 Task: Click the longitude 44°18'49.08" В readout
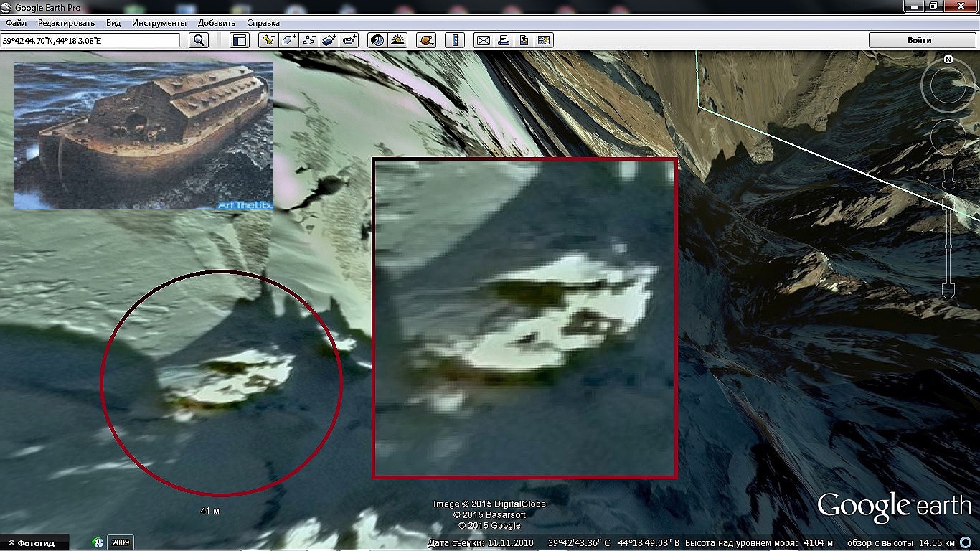649,543
